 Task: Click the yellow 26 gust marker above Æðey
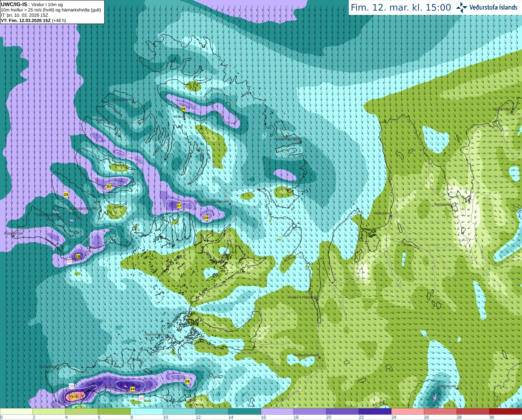click(183, 109)
